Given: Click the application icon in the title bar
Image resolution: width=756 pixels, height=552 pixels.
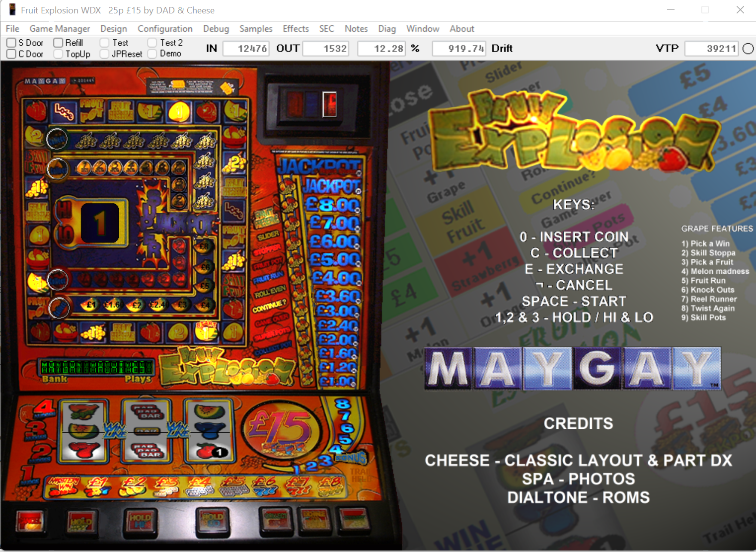Looking at the screenshot, I should pos(12,10).
